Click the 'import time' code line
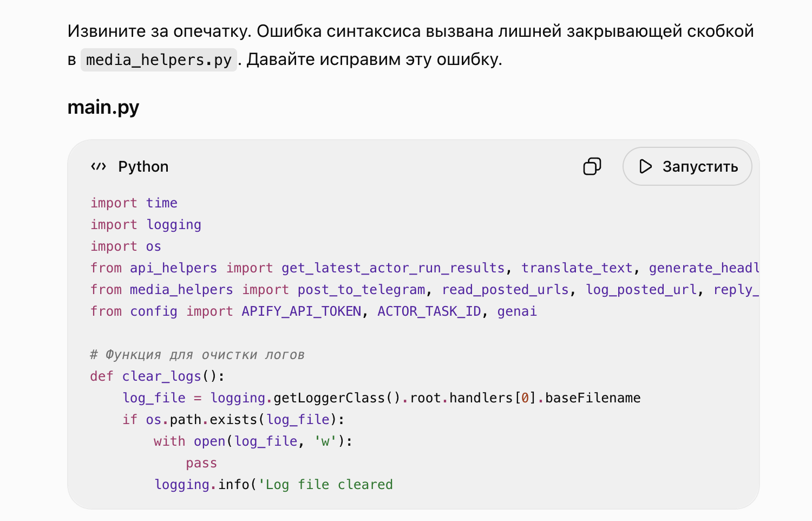The width and height of the screenshot is (812, 521). coord(134,203)
